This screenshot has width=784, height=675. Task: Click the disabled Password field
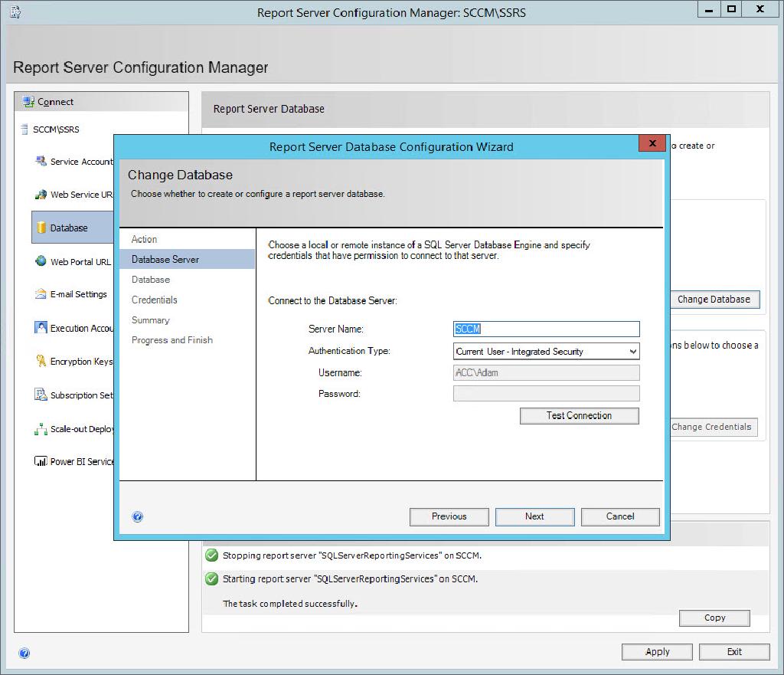coord(546,393)
